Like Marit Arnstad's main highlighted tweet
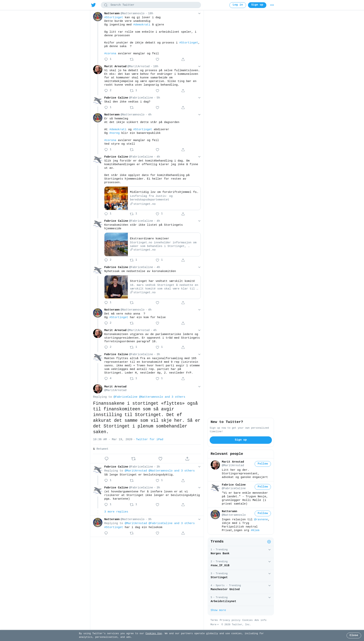The width and height of the screenshot is (364, 641). point(161,459)
